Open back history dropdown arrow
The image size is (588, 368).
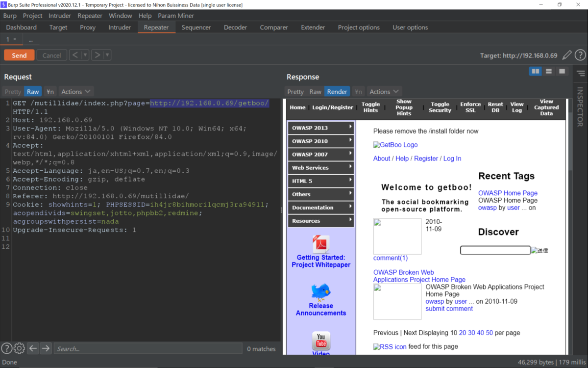pos(85,55)
